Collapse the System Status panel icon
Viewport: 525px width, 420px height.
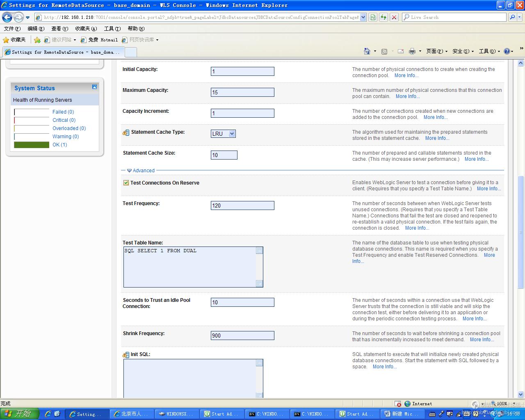pyautogui.click(x=94, y=87)
